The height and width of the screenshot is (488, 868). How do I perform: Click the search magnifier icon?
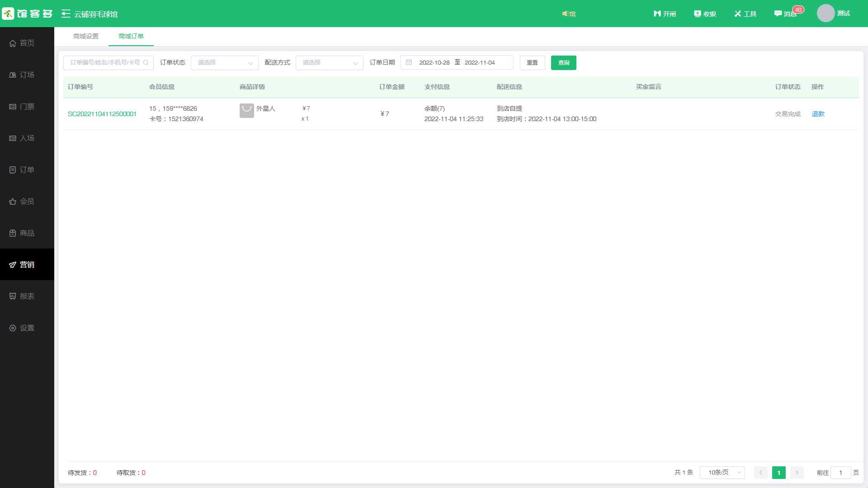point(146,62)
